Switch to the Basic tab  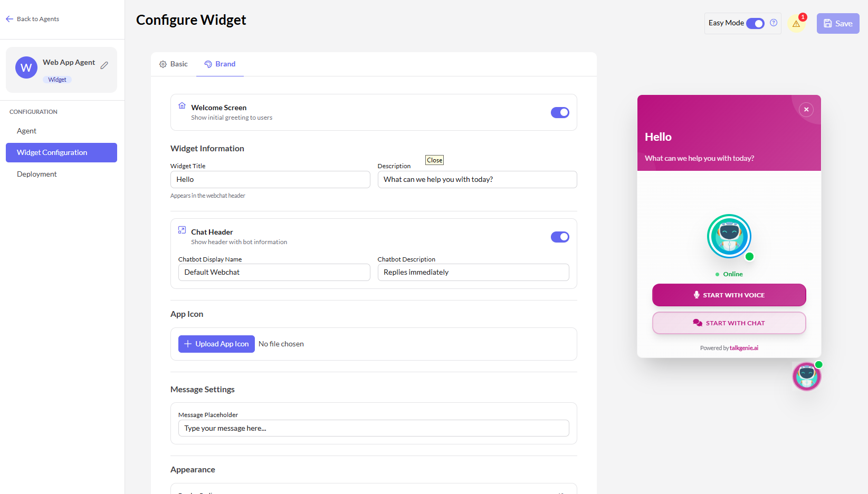click(x=173, y=64)
